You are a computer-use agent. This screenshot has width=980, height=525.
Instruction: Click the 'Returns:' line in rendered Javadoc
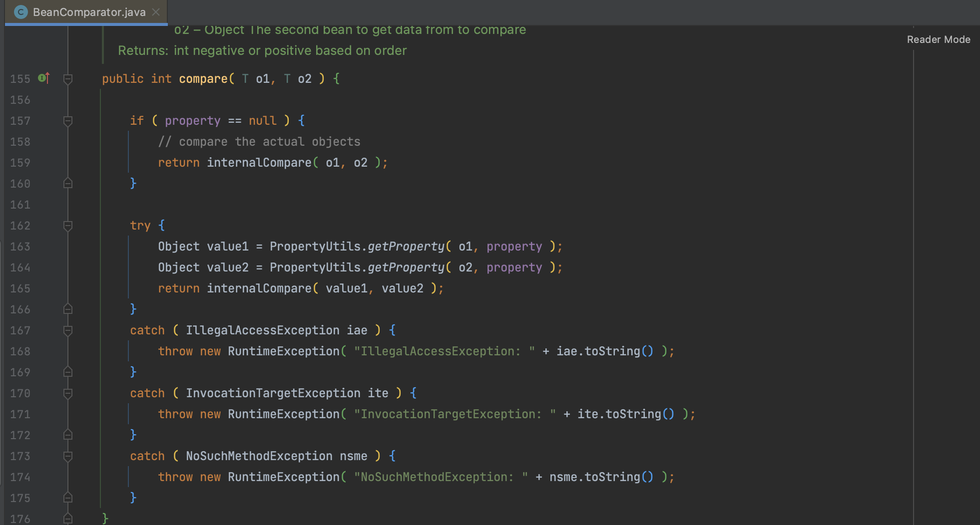[262, 50]
